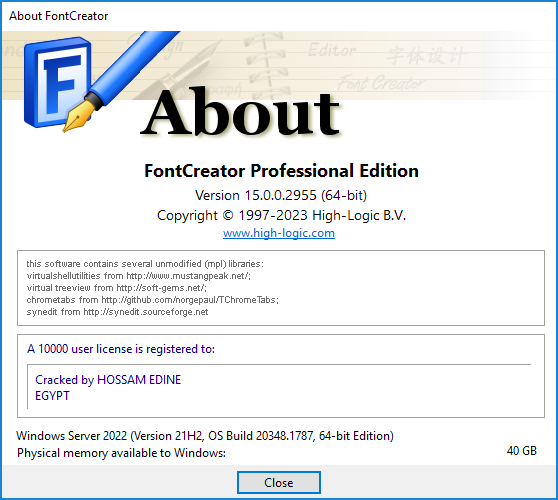
Task: Click the decorative banner with Chinese characters
Action: (x=426, y=56)
